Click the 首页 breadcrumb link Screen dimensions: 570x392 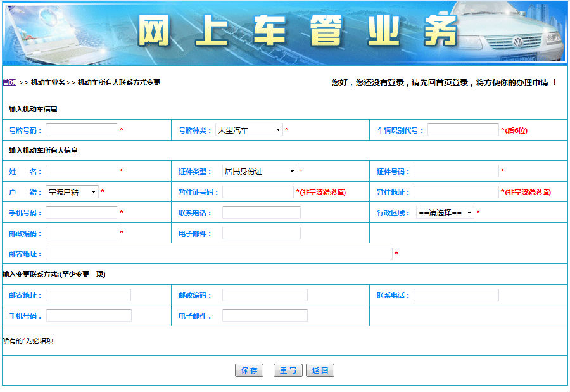point(9,83)
